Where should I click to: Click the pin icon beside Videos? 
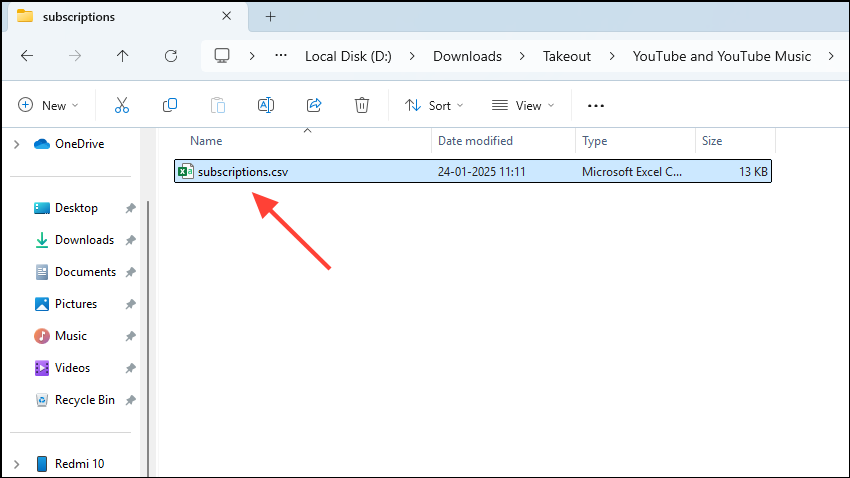click(131, 368)
